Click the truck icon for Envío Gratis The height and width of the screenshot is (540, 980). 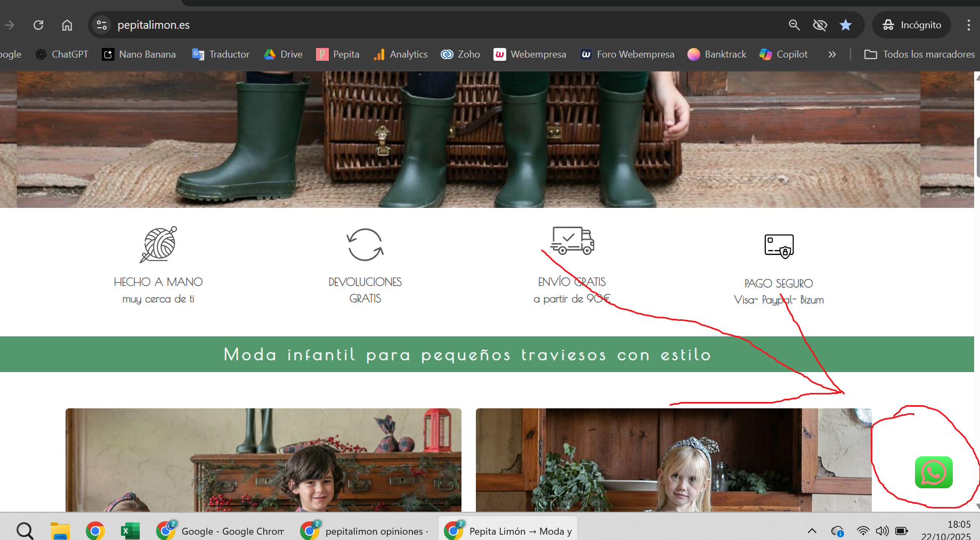572,241
